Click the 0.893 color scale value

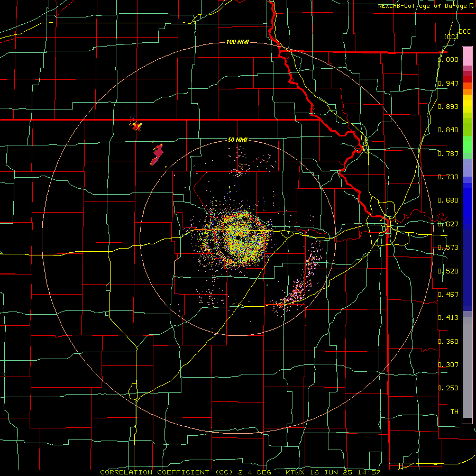coord(448,106)
